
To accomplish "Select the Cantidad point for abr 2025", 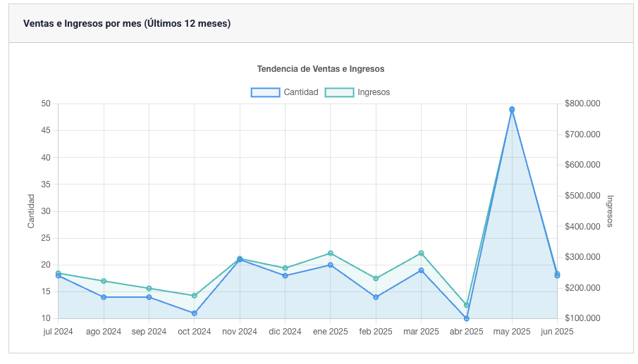I will (x=467, y=318).
